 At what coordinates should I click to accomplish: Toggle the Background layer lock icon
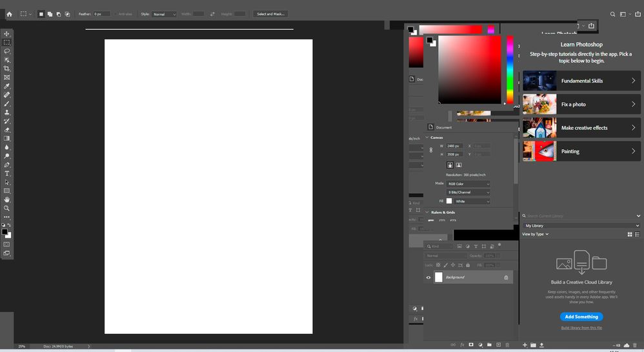coord(506,278)
